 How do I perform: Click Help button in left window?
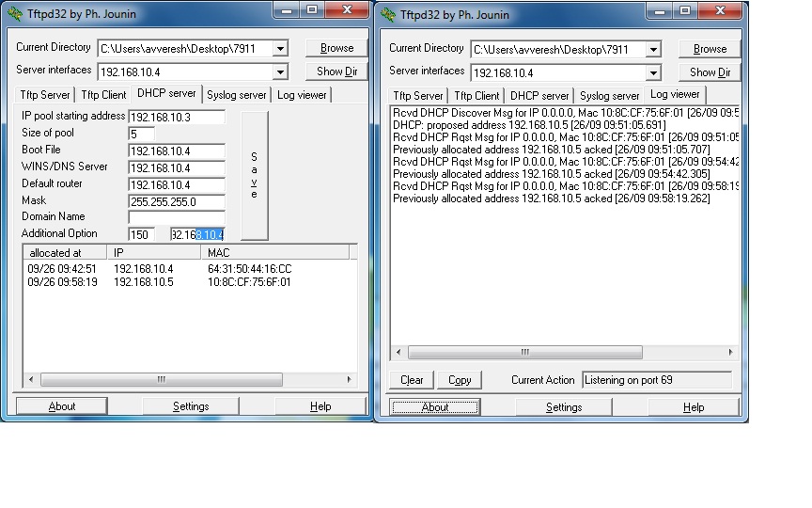click(x=320, y=406)
